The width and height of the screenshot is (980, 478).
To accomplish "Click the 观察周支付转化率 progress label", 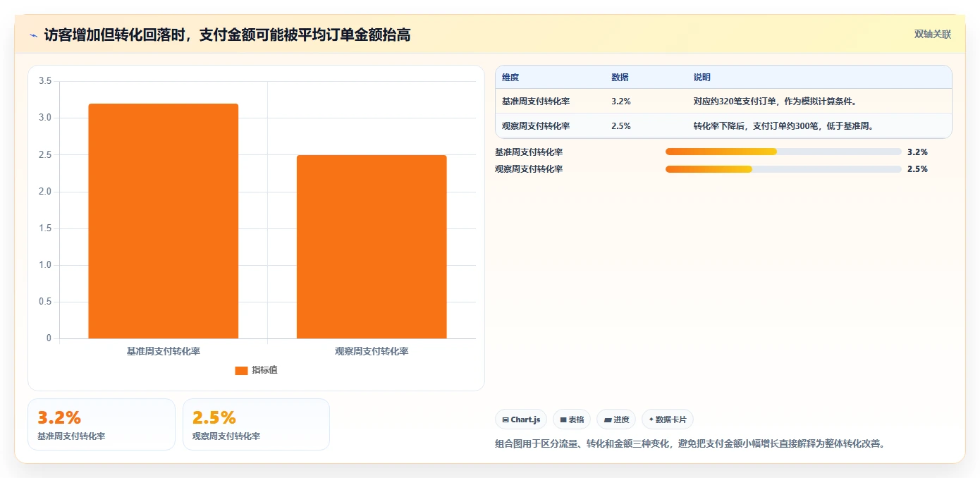I will pyautogui.click(x=529, y=169).
